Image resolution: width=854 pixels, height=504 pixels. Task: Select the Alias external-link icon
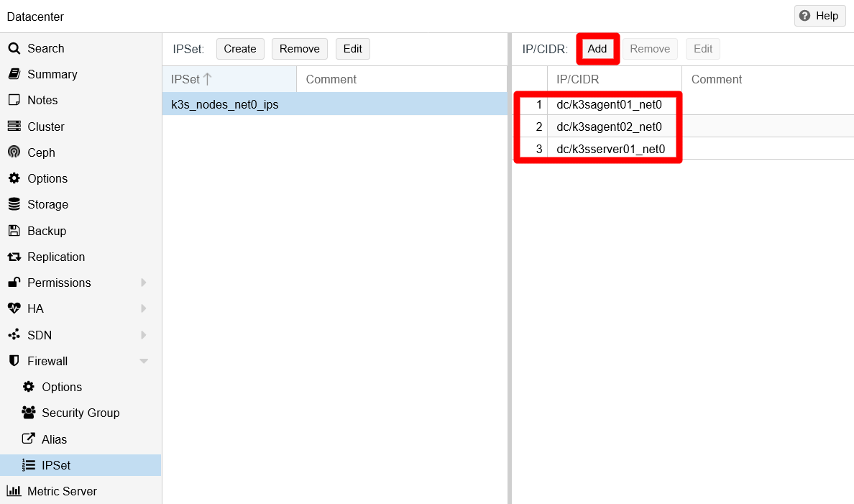[x=27, y=439]
